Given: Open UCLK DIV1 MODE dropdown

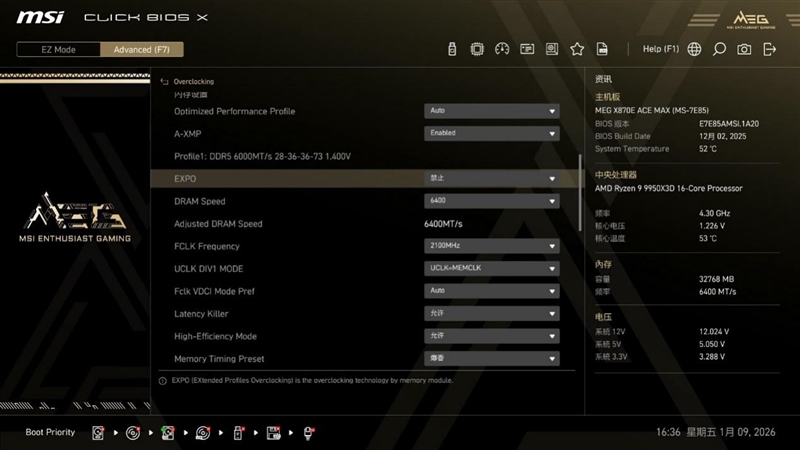Looking at the screenshot, I should (x=491, y=268).
